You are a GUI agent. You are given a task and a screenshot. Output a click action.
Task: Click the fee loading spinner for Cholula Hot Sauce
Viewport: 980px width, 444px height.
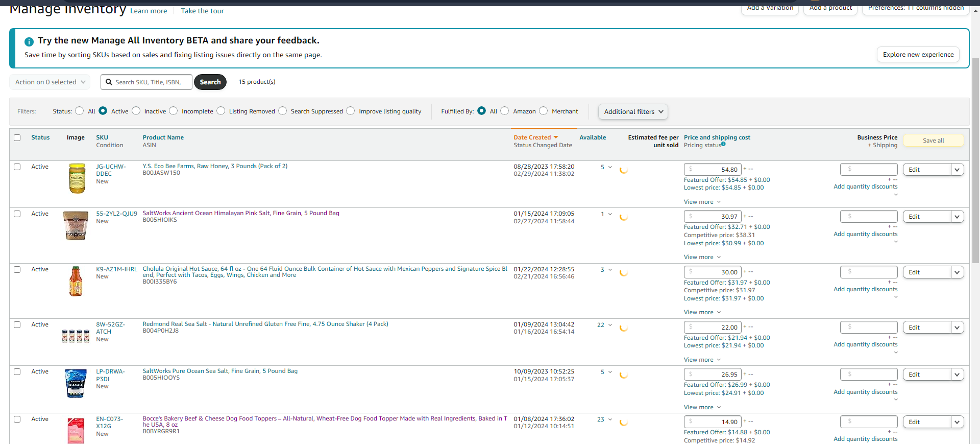pyautogui.click(x=623, y=273)
